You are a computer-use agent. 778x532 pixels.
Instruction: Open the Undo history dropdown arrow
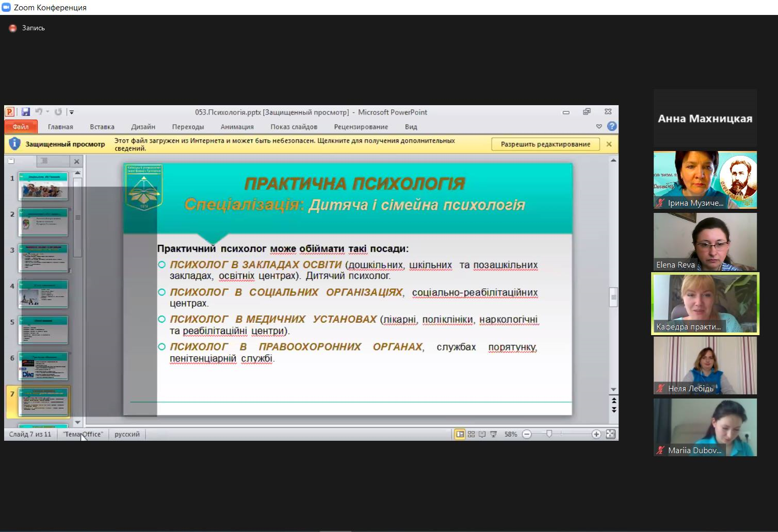pyautogui.click(x=47, y=112)
